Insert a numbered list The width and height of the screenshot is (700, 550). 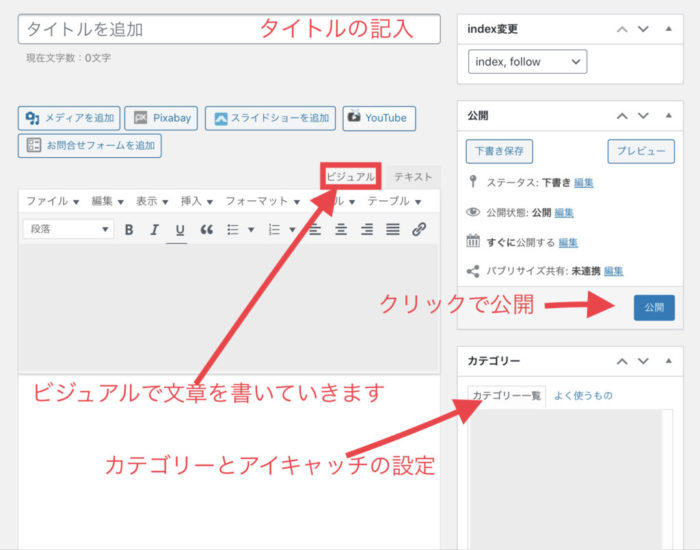(x=274, y=229)
